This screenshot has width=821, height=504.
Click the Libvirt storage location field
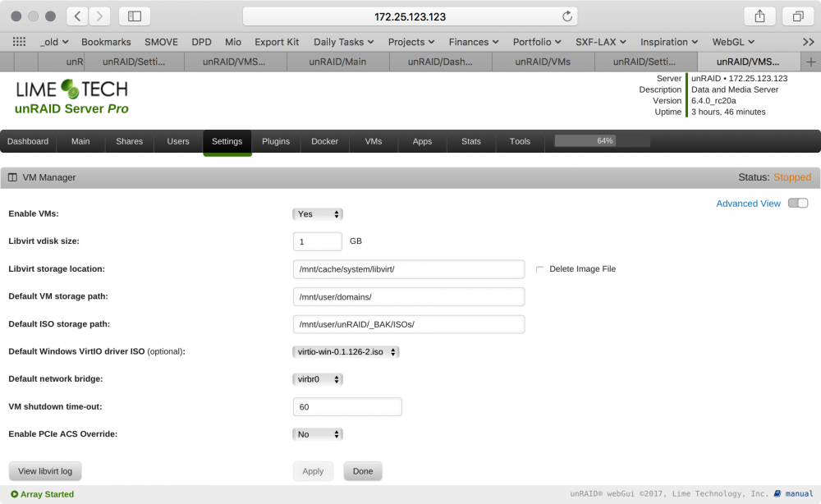408,269
